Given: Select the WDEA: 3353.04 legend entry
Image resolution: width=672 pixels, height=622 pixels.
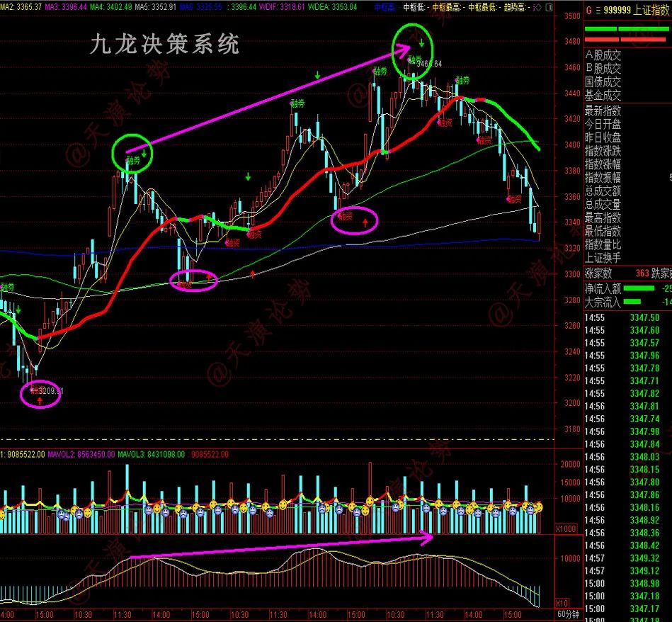Looking at the screenshot, I should click(333, 7).
